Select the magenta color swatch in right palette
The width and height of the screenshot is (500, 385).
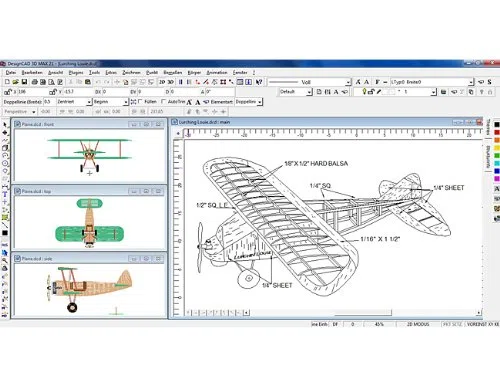(x=497, y=179)
